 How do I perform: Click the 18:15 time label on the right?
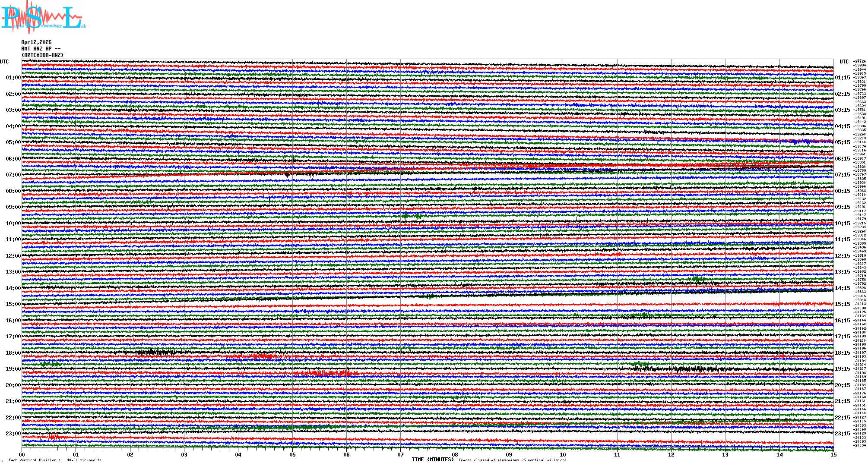842,353
